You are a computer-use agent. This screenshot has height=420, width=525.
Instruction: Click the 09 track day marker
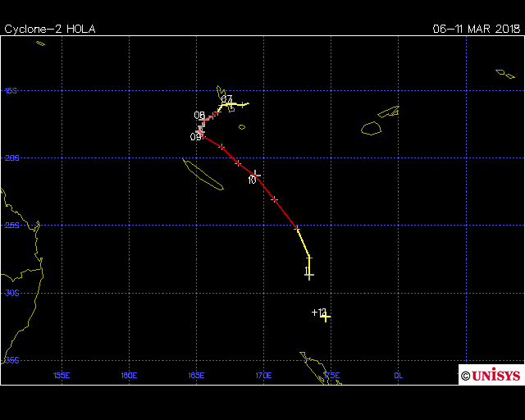point(196,137)
